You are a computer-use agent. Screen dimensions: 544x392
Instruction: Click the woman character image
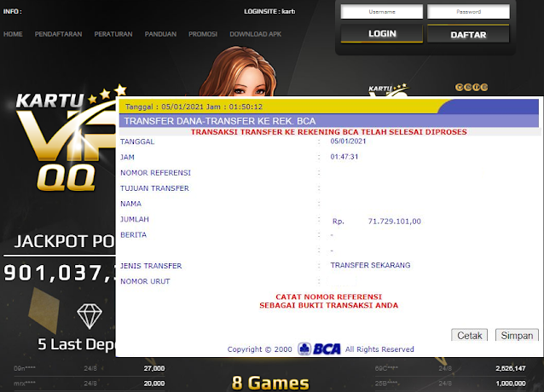[238, 72]
